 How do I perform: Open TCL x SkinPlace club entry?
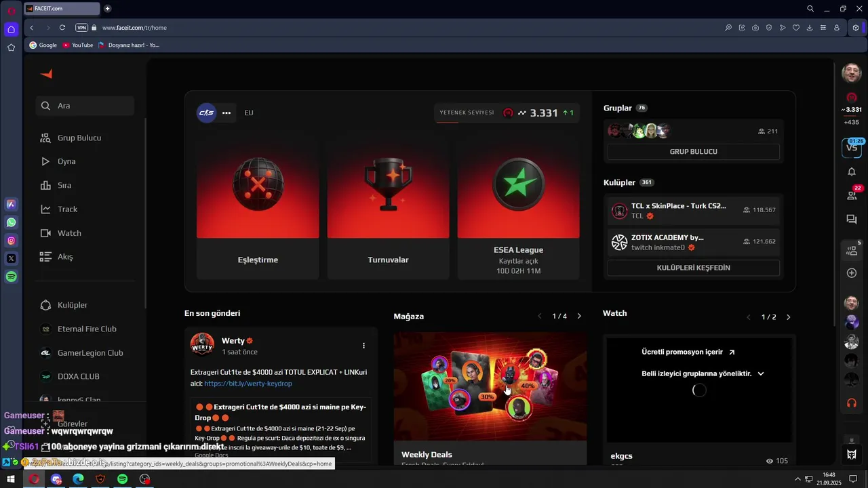click(x=693, y=211)
